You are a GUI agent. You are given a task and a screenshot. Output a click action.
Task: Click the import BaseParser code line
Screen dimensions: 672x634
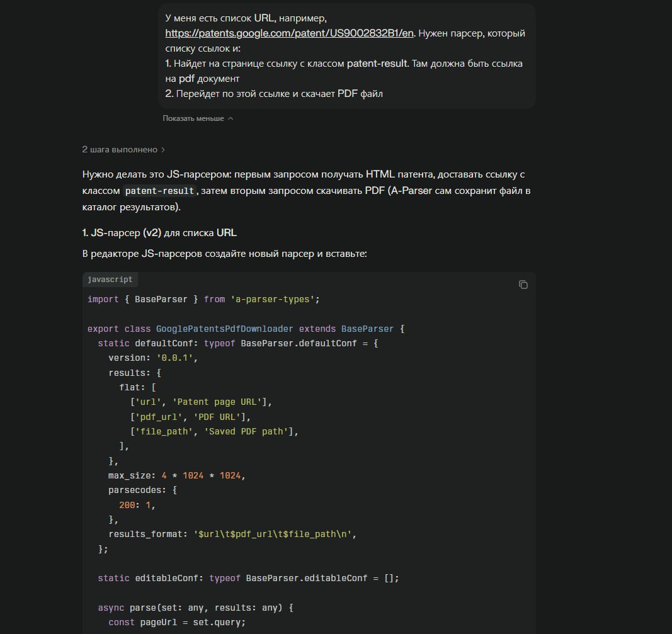tap(203, 300)
